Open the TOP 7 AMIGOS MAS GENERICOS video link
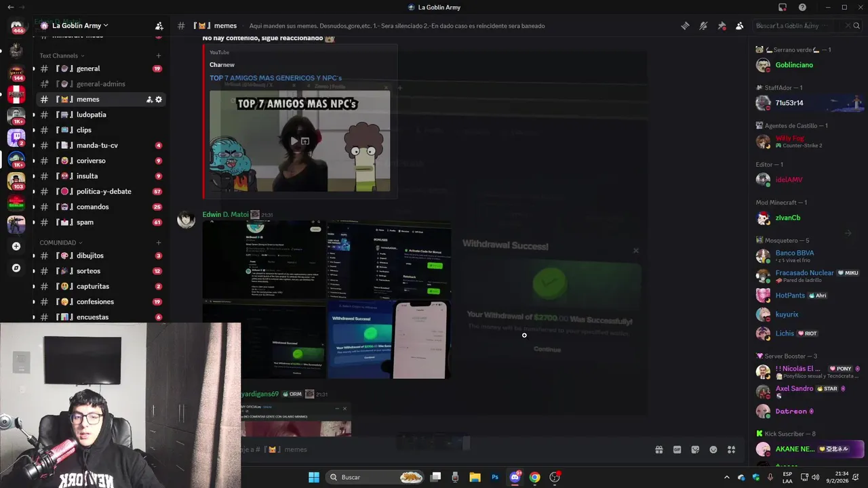 click(x=275, y=78)
